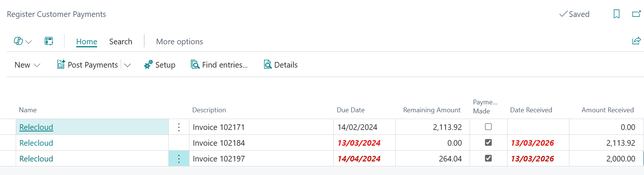Click due date 13/03/2024
The image size is (644, 175).
coord(365,143)
